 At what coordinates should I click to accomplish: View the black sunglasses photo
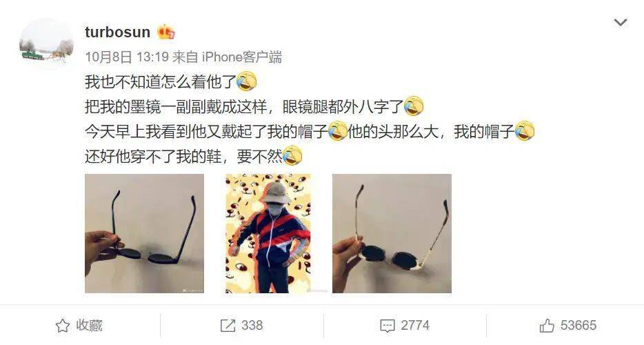[144, 233]
